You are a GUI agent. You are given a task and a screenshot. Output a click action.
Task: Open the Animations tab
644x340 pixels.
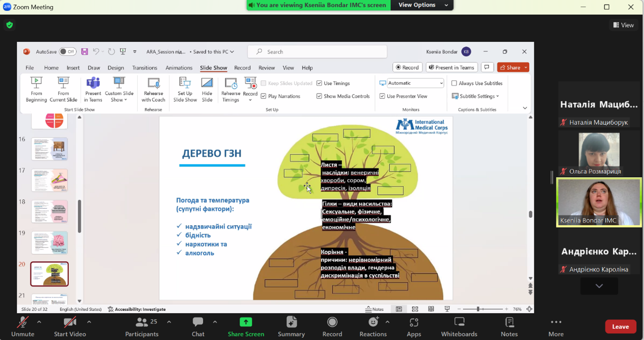(179, 68)
